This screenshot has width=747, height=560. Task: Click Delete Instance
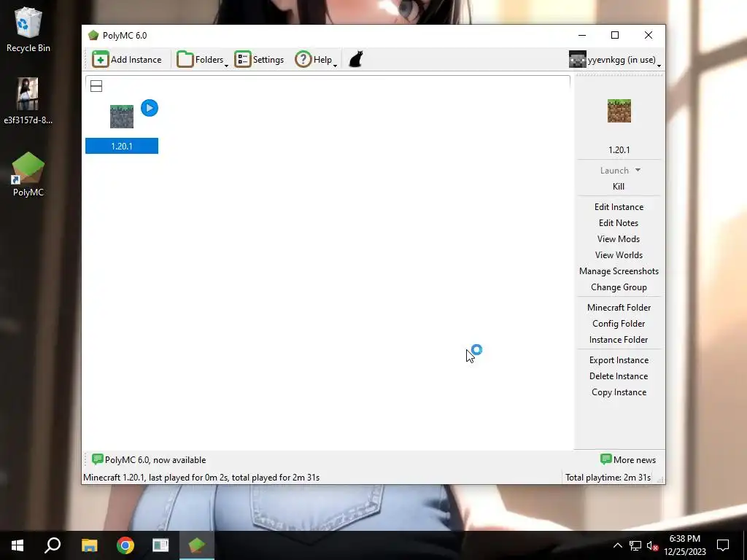point(619,376)
